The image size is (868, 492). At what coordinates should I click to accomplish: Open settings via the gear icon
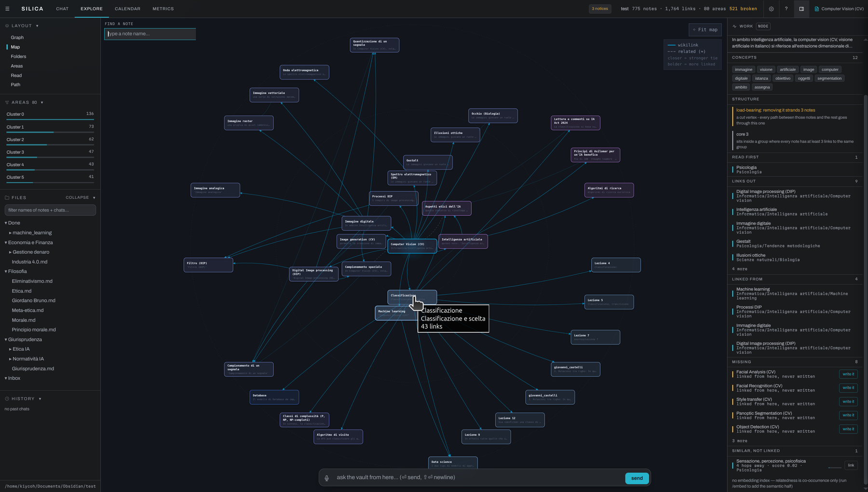[772, 9]
